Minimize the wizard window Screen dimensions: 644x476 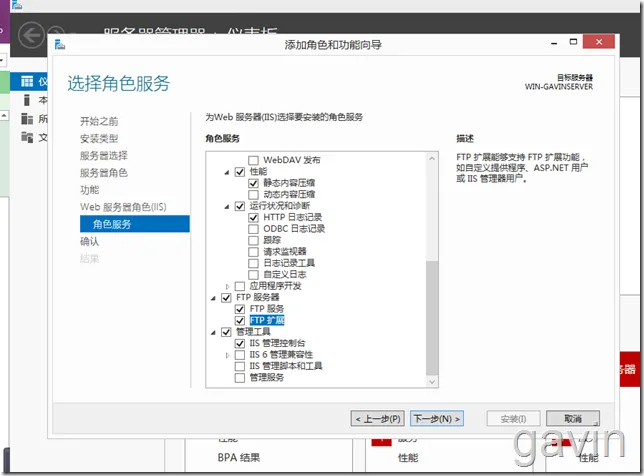pos(554,43)
